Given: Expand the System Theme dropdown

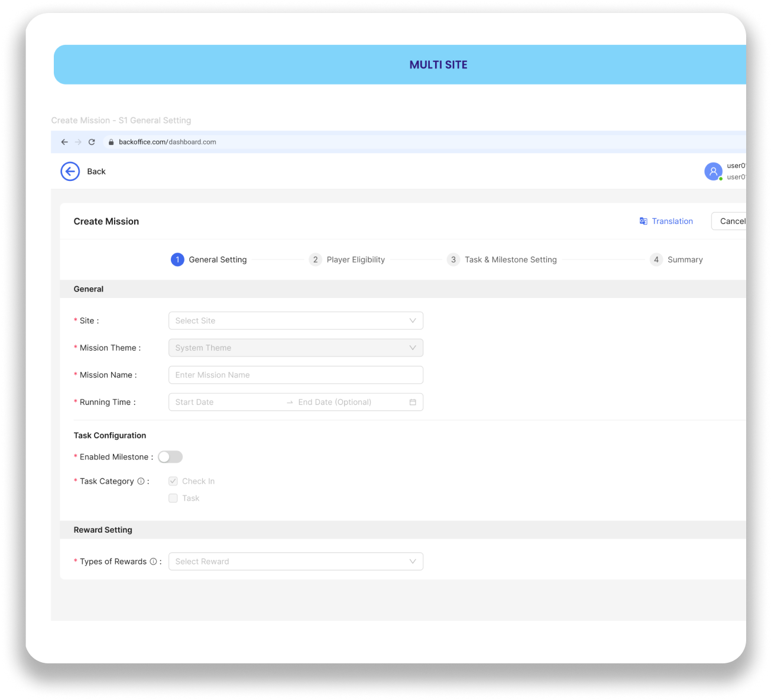Looking at the screenshot, I should (296, 348).
